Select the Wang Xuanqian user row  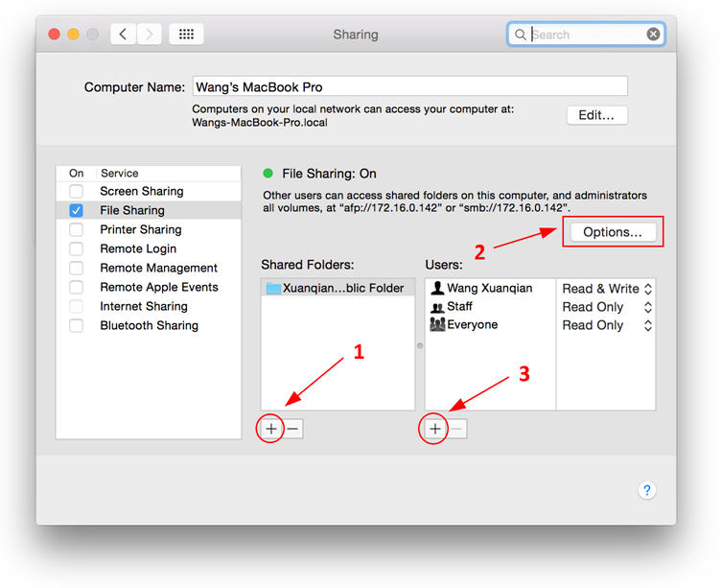pos(490,288)
